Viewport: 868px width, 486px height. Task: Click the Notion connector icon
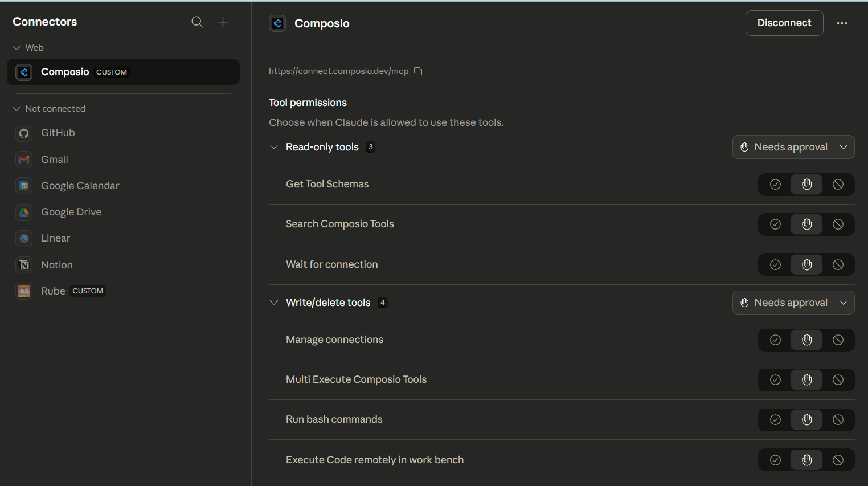click(x=24, y=265)
